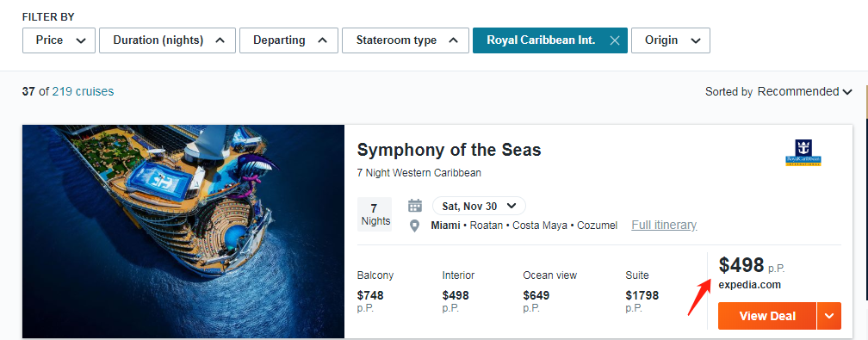Open the Full itinerary link
Viewport: 868px width, 340px height.
pos(664,226)
